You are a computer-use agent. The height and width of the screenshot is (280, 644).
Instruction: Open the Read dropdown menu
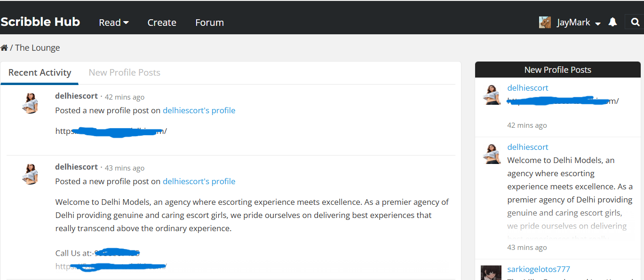tap(114, 23)
